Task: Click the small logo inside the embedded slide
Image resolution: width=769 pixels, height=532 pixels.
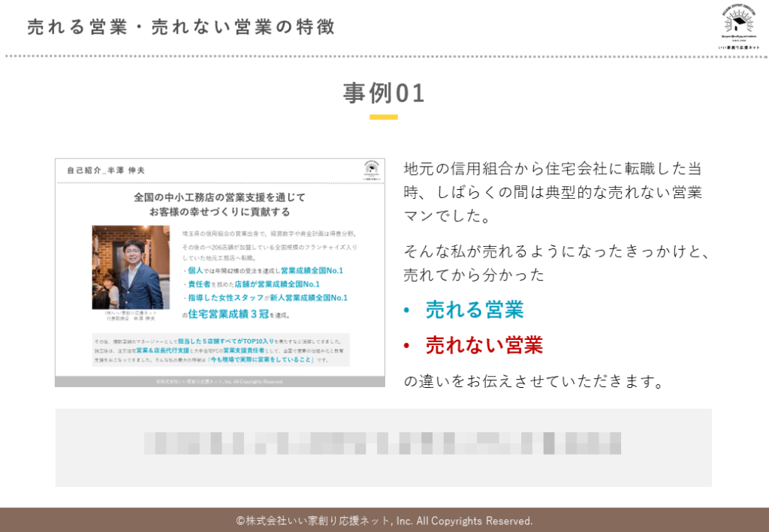Action: click(371, 170)
